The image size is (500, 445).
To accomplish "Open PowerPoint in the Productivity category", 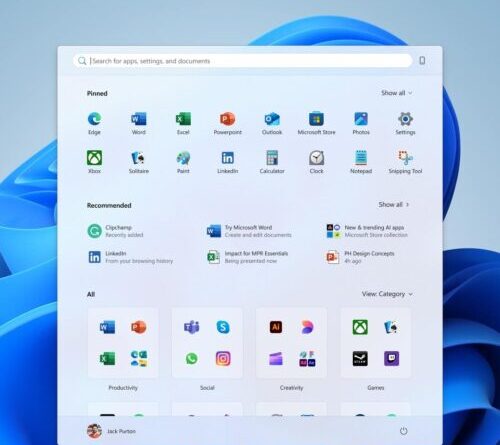I will pos(139,327).
